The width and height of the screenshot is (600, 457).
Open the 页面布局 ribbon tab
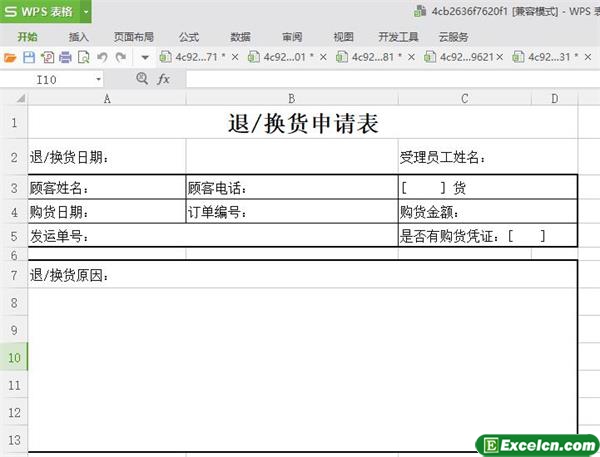(134, 37)
